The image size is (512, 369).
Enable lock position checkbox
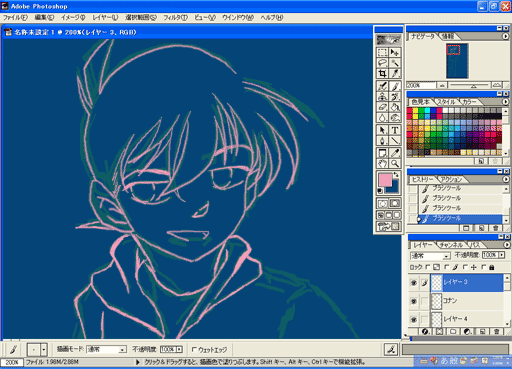(465, 267)
